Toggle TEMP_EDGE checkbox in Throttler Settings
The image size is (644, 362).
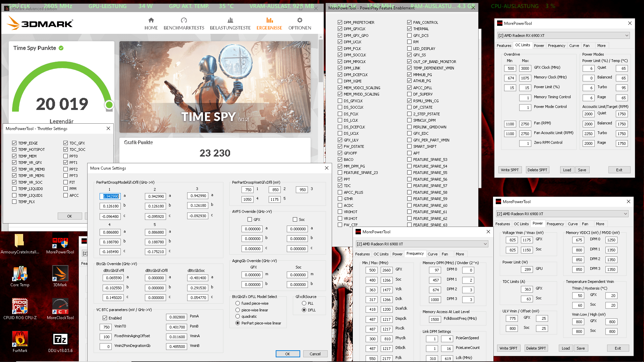click(x=14, y=143)
